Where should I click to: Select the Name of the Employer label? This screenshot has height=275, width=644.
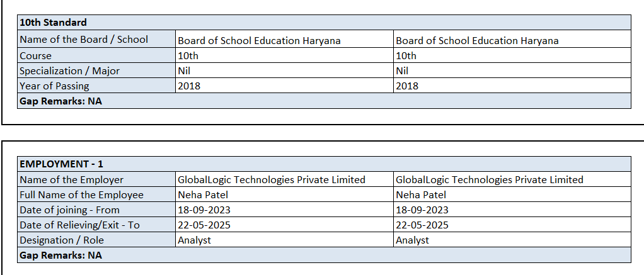pos(71,179)
